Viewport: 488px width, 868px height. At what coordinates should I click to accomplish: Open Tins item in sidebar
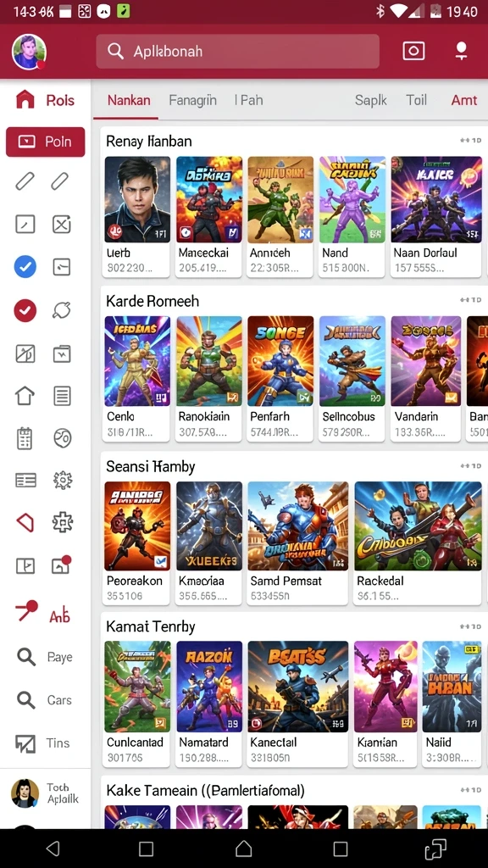(42, 743)
